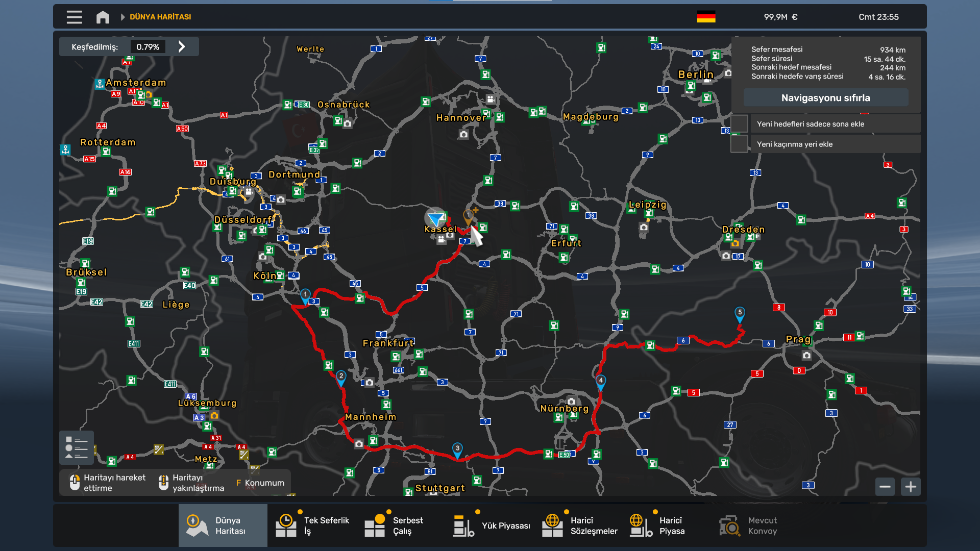The image size is (980, 551).
Task: Click the truck position marker at Kassel
Action: [435, 218]
